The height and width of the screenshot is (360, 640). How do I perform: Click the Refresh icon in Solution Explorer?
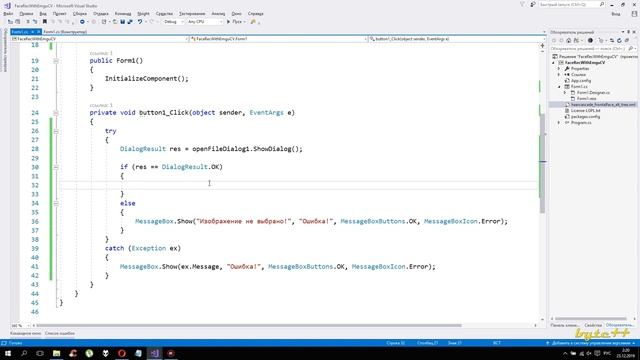click(619, 40)
